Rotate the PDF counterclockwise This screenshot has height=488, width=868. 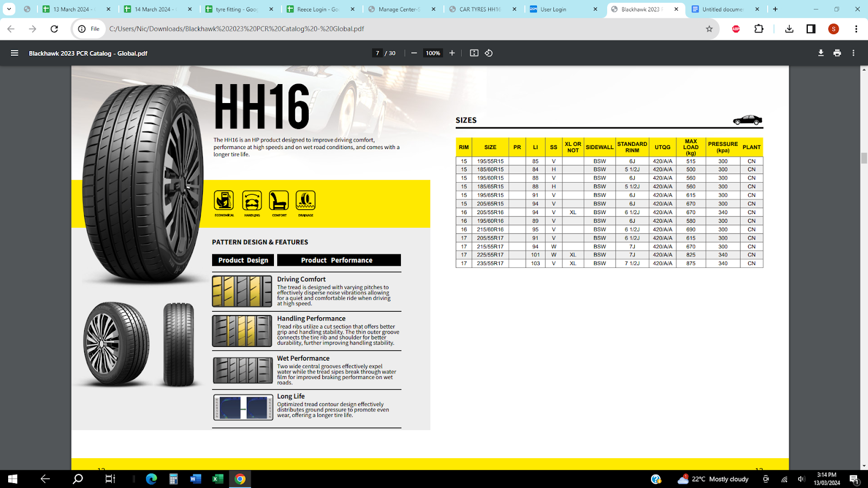(489, 53)
